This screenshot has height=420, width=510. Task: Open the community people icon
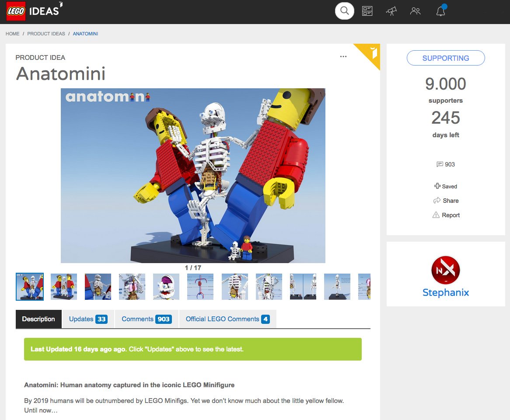[x=416, y=11]
